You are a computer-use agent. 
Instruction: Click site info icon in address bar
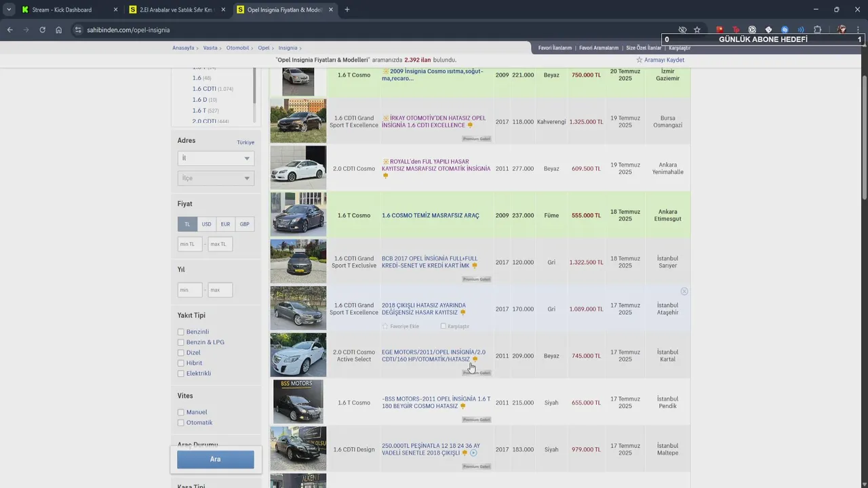pos(78,30)
